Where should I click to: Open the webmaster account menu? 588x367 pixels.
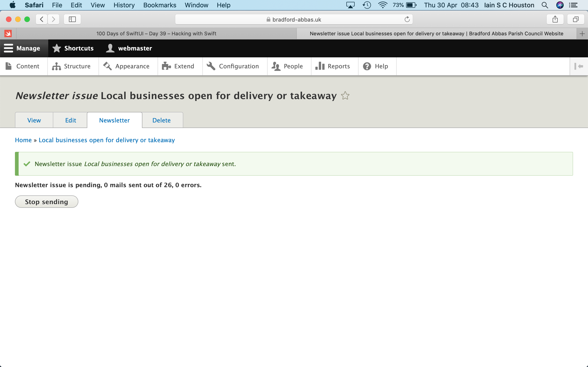(129, 48)
